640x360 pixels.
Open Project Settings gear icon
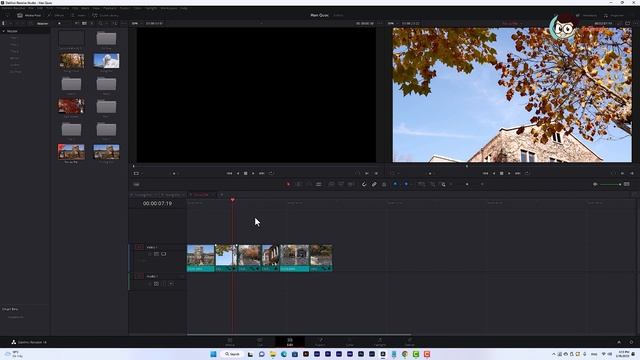(631, 342)
